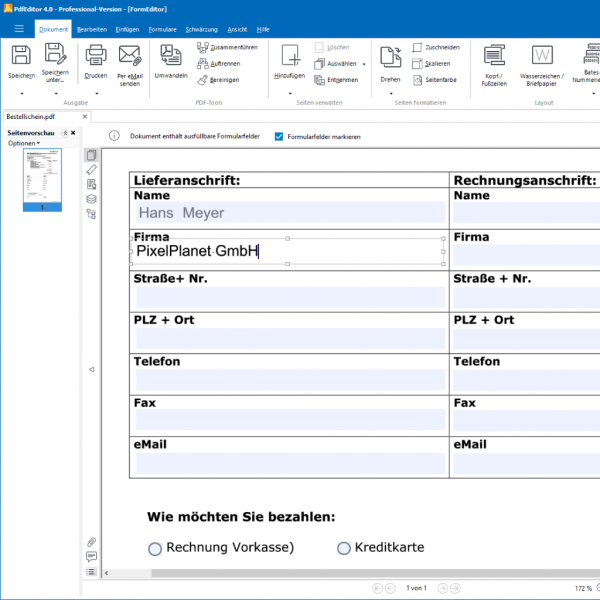Expand the Auswählen dropdown
Screen dimensions: 600x600
(364, 63)
